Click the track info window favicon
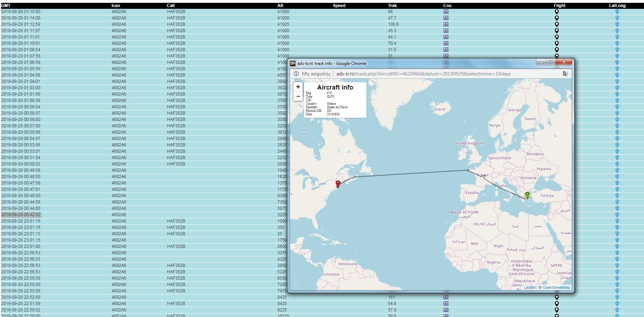This screenshot has width=644, height=317. point(293,63)
